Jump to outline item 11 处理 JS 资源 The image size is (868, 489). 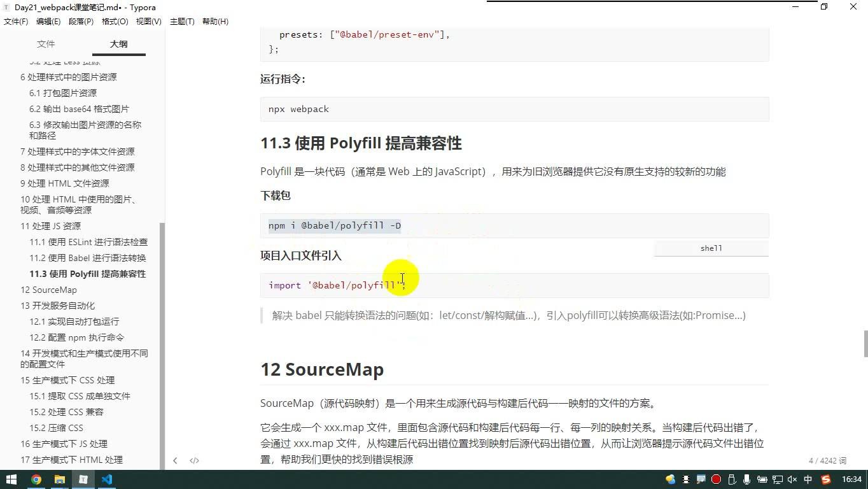[x=51, y=226]
